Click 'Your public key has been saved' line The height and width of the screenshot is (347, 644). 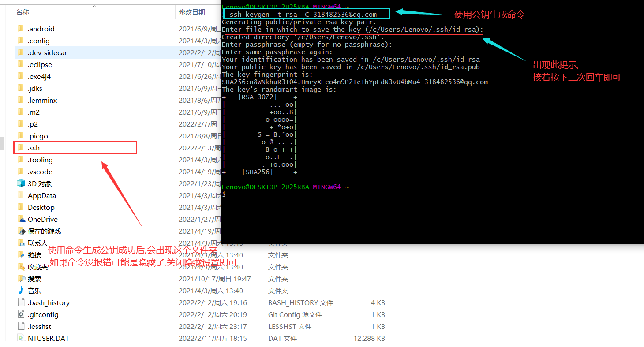click(351, 67)
